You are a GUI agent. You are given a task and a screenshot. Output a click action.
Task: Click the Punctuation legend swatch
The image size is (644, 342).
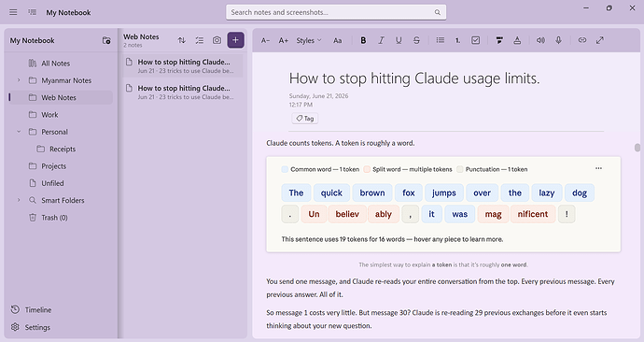[x=459, y=169]
